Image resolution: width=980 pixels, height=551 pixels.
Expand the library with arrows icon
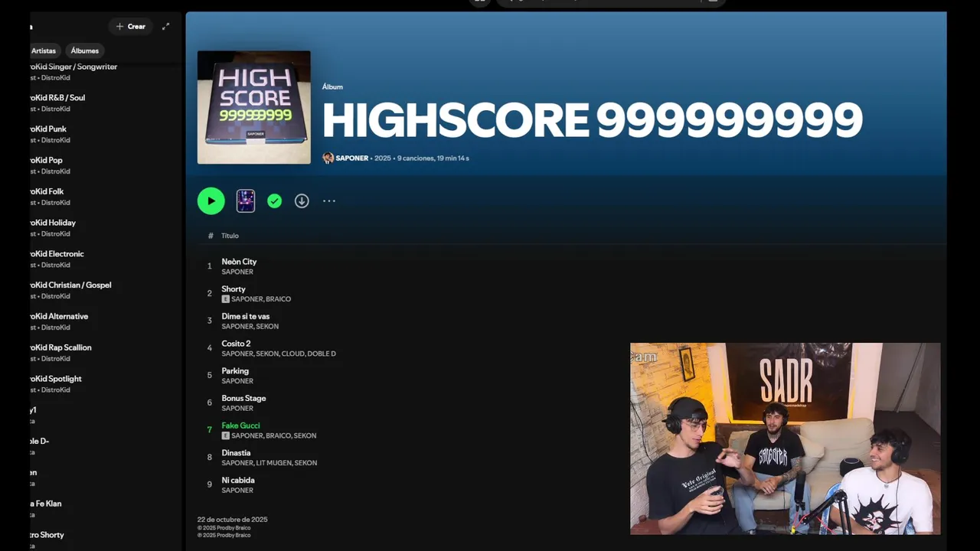[165, 26]
